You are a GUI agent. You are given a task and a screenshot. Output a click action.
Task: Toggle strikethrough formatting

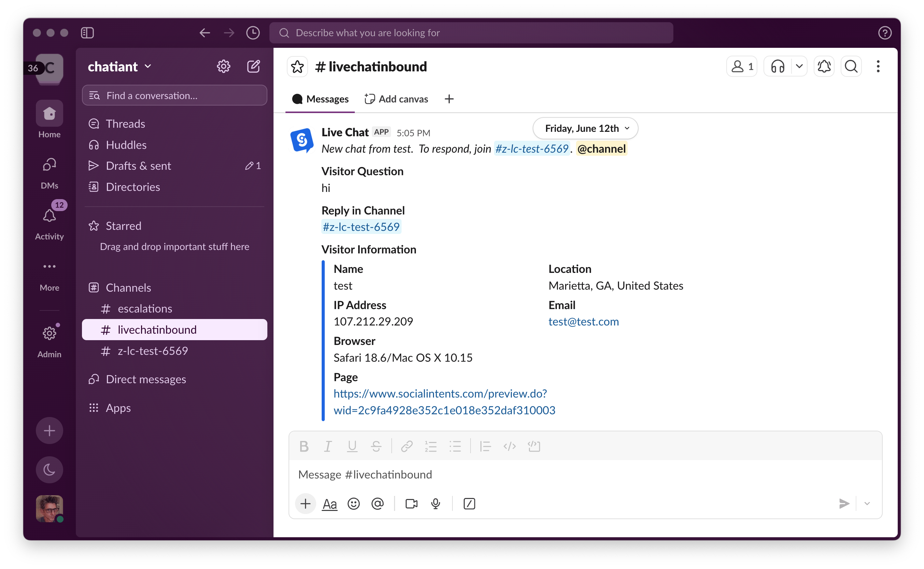coord(376,446)
